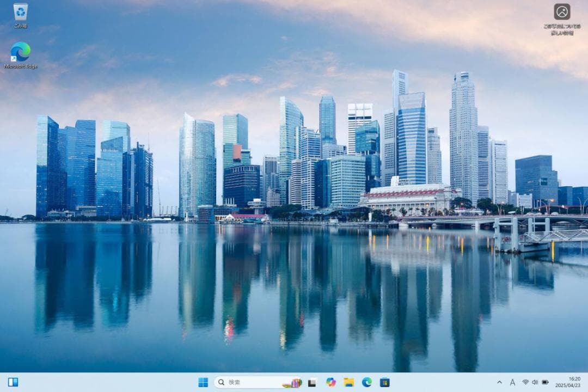Open File Explorer from the taskbar
This screenshot has width=588, height=392.
349,383
